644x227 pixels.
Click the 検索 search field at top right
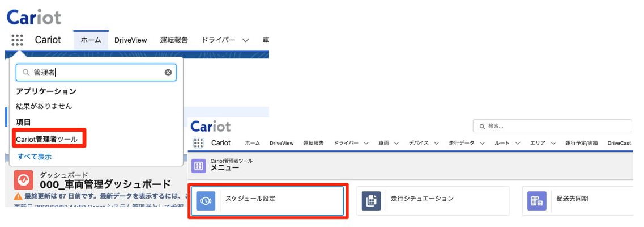(552, 126)
